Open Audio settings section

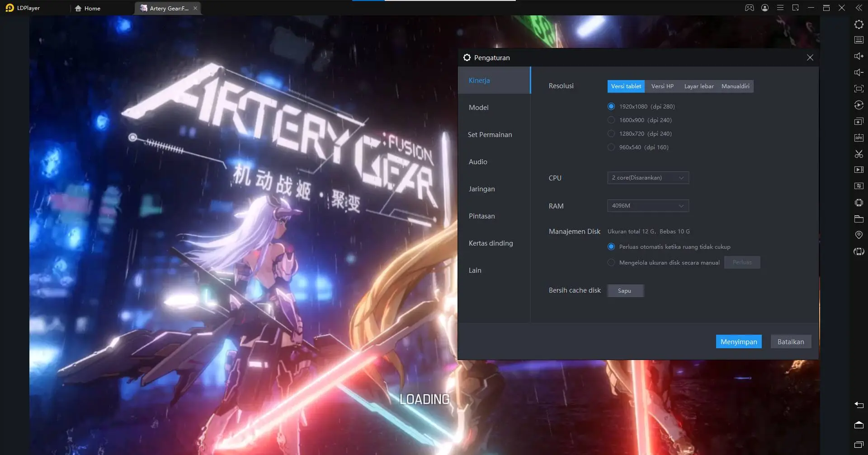(494, 161)
